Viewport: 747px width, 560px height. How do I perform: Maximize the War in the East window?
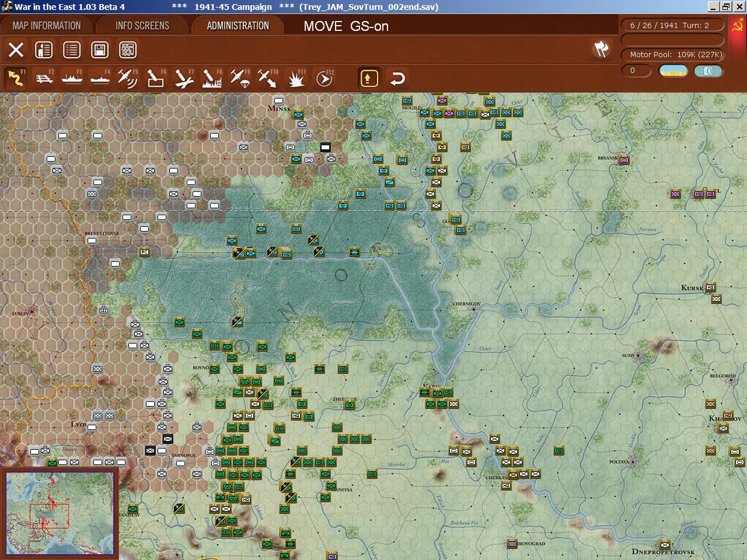pyautogui.click(x=725, y=6)
